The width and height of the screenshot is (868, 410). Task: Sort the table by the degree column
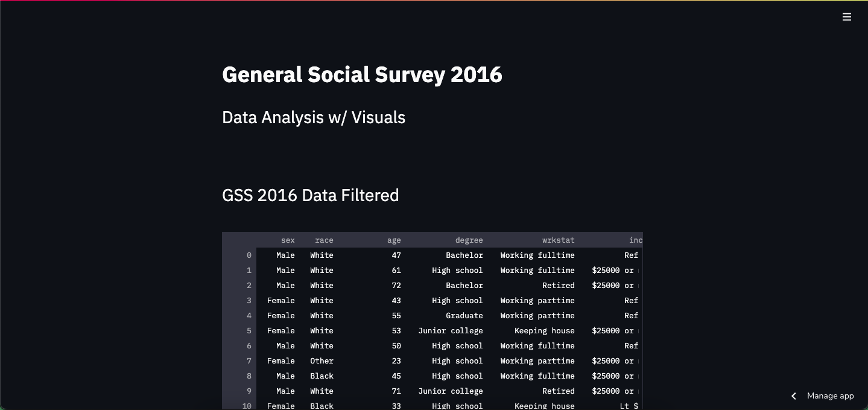pos(469,240)
